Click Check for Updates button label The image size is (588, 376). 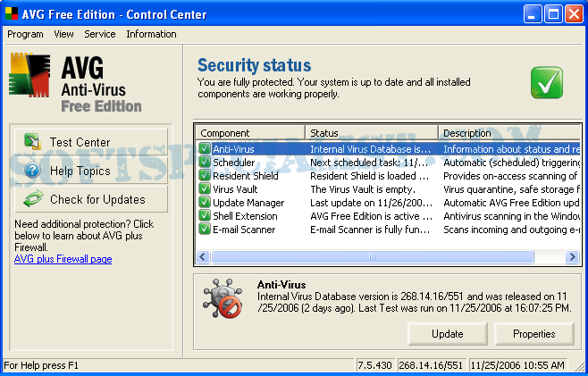(97, 199)
